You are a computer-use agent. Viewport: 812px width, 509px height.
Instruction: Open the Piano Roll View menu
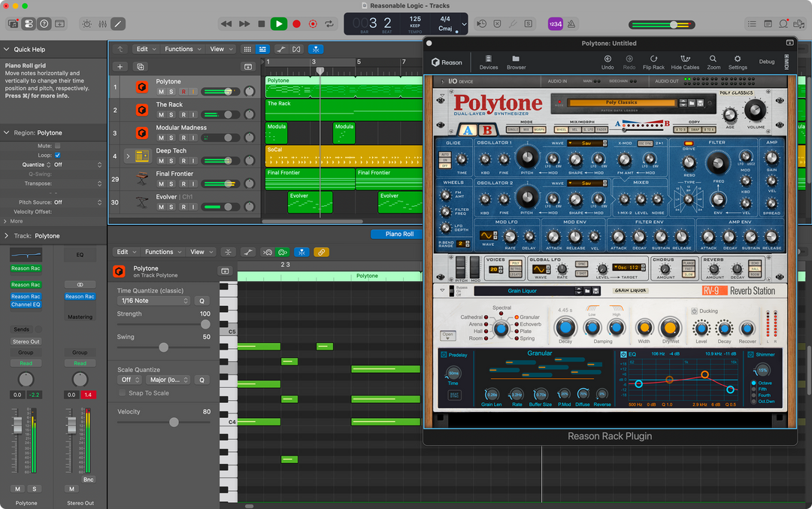tap(201, 252)
